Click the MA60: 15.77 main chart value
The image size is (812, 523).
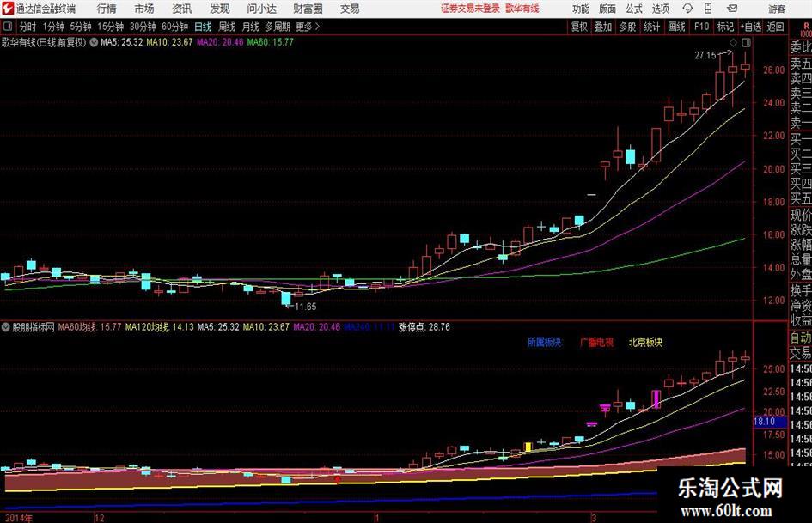click(x=270, y=42)
